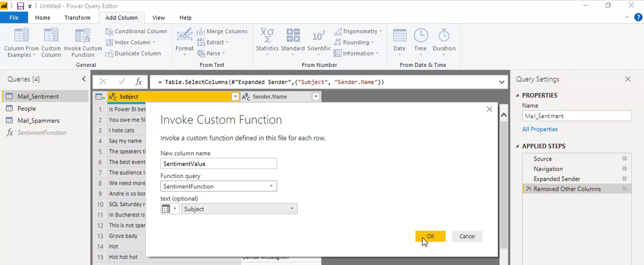Image resolution: width=644 pixels, height=265 pixels.
Task: Click OK in dialog
Action: (430, 236)
